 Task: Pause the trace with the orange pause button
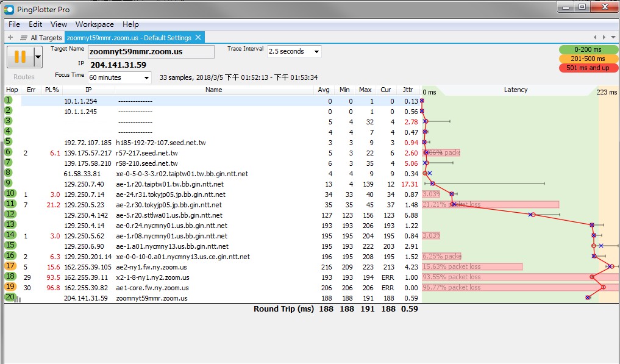(x=20, y=57)
